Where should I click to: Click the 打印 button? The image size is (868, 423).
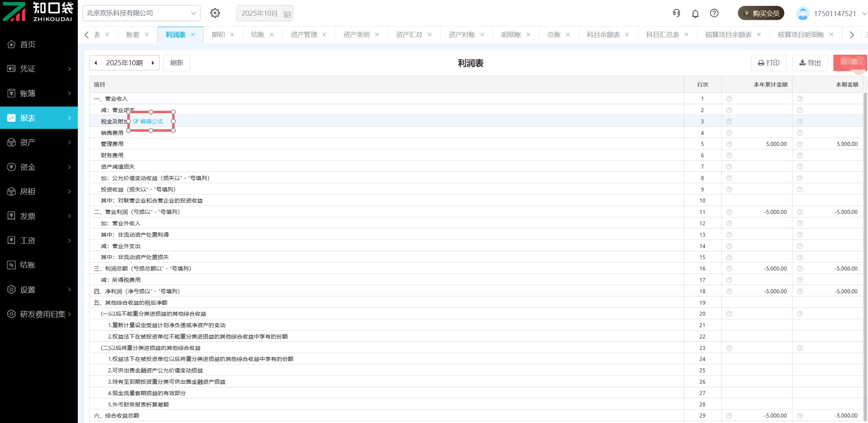coord(769,63)
